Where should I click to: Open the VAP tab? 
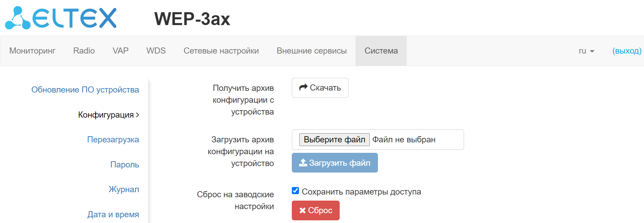click(x=120, y=51)
